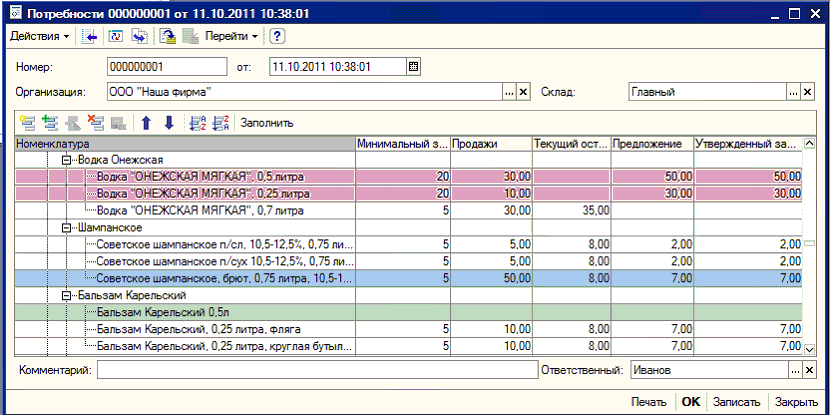The width and height of the screenshot is (831, 416).
Task: Click the Номер input field
Action: pyautogui.click(x=167, y=67)
